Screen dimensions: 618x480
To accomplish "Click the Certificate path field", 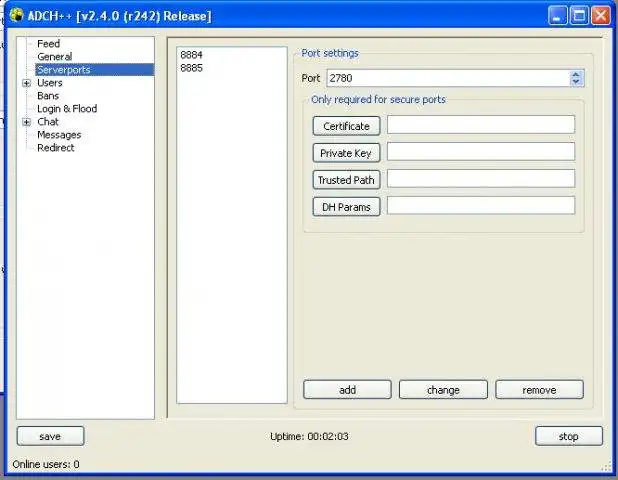I will coord(481,125).
